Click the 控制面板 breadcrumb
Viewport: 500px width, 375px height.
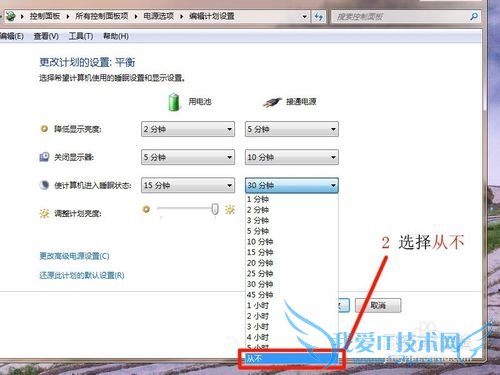pyautogui.click(x=45, y=16)
